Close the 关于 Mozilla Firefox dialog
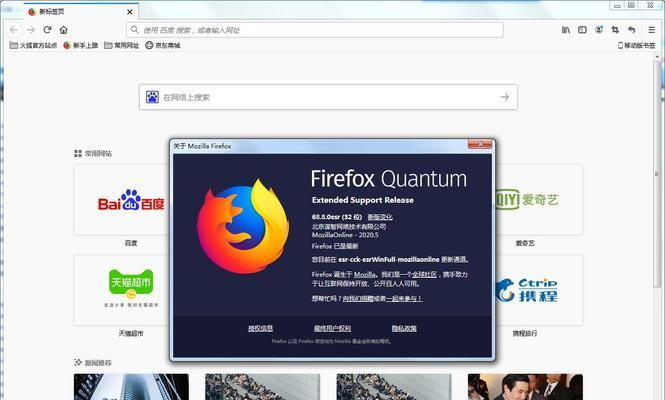 [x=480, y=144]
